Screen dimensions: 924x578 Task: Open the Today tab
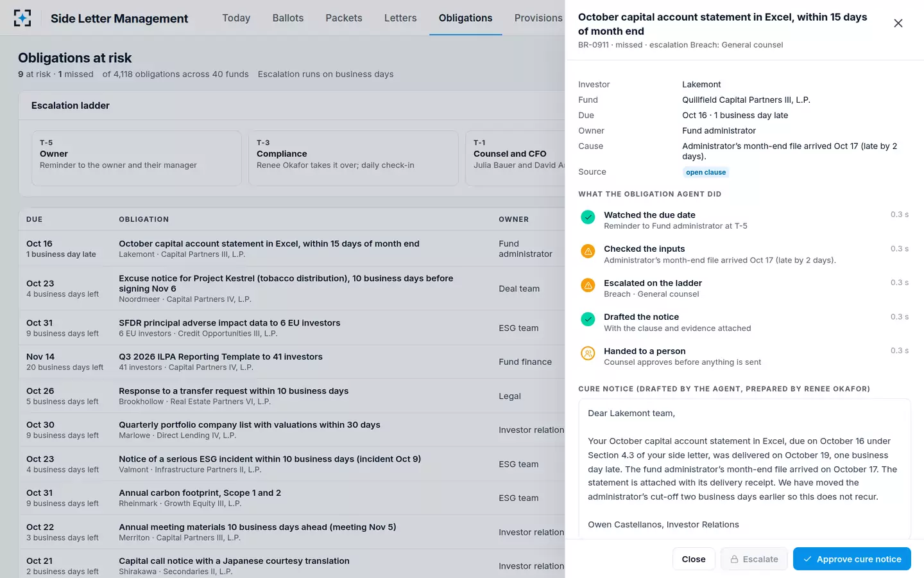236,18
